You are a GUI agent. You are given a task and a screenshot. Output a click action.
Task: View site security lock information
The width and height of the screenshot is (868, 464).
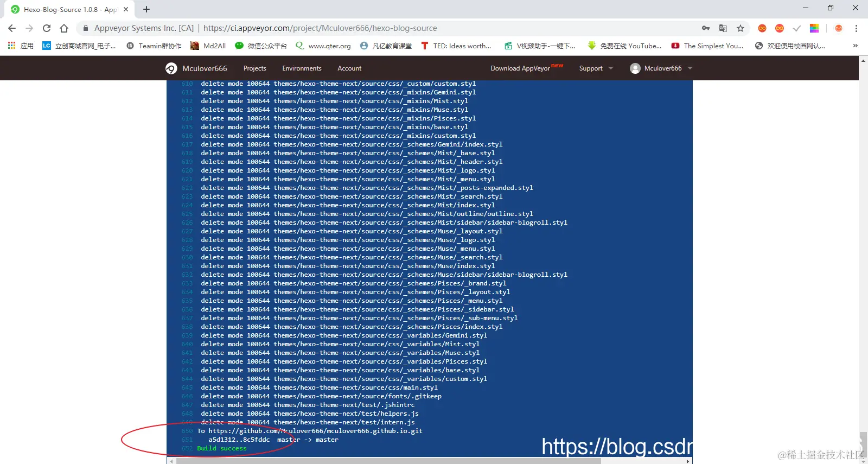[85, 28]
